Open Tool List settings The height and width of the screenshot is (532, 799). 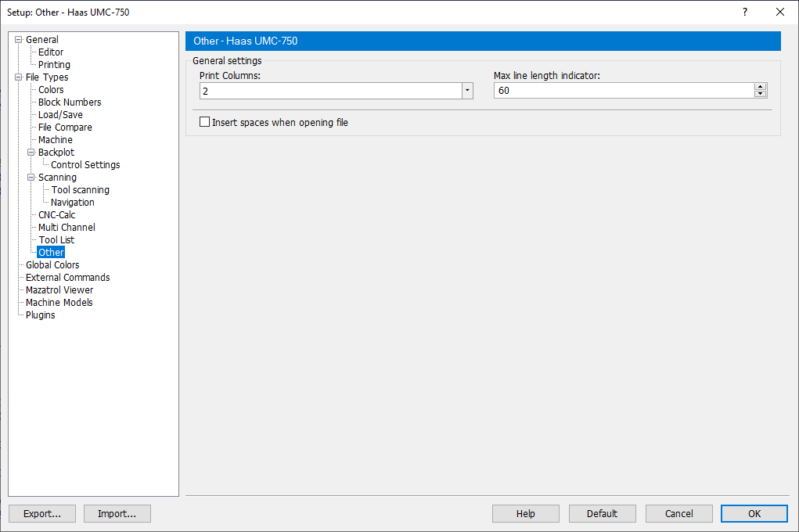pyautogui.click(x=56, y=239)
